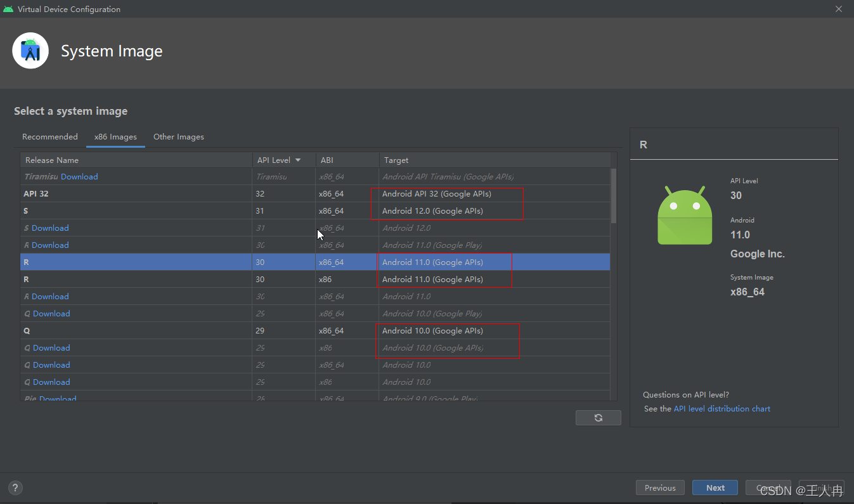Viewport: 854px width, 504px height.
Task: Select the highlighted 'R' x86_64 release name
Action: (136, 262)
